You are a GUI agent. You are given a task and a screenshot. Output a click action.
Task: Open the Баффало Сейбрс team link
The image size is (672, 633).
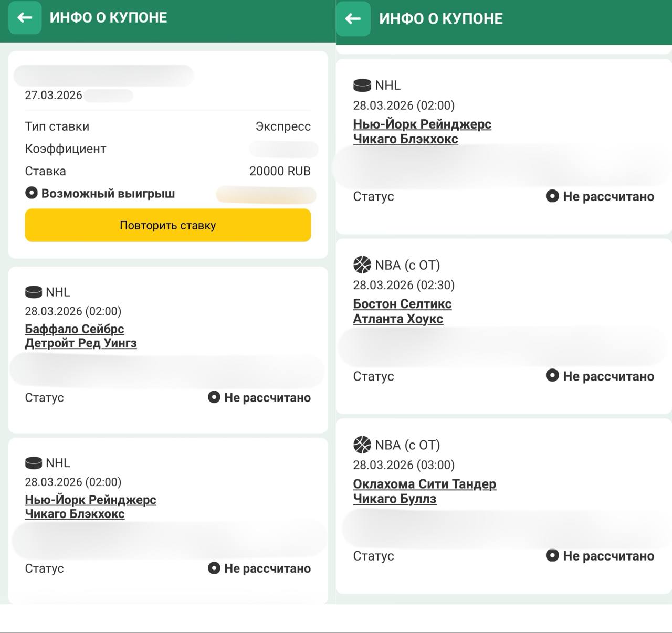(75, 329)
